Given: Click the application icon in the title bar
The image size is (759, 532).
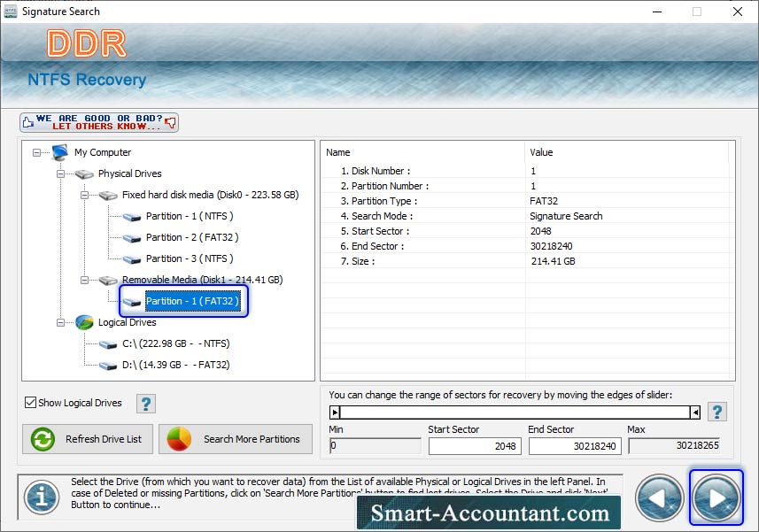Looking at the screenshot, I should [x=10, y=12].
